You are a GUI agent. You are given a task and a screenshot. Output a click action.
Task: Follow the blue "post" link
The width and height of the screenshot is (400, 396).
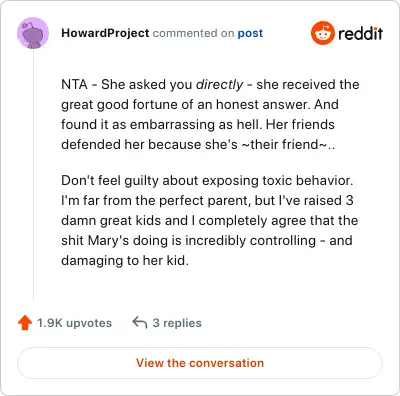point(250,33)
